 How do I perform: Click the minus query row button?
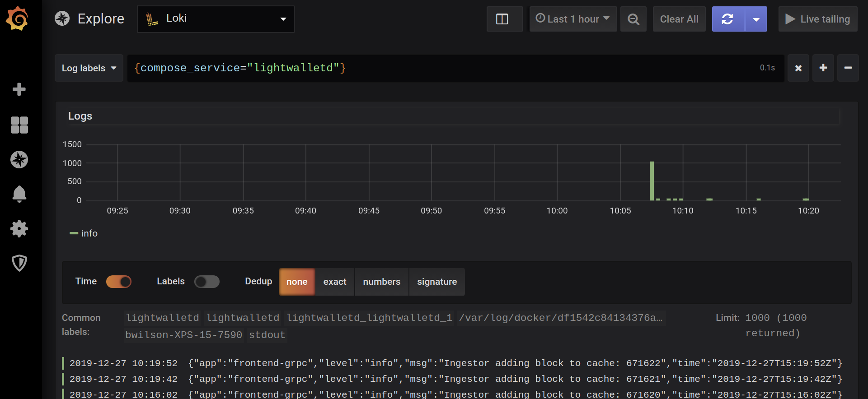coord(848,68)
